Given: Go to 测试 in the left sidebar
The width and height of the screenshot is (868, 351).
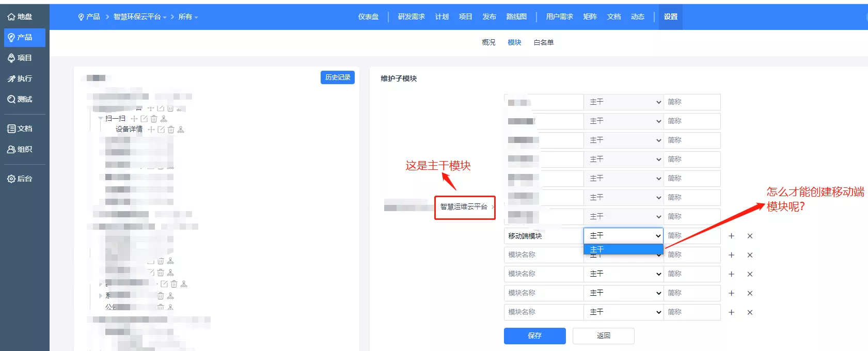Looking at the screenshot, I should [20, 99].
